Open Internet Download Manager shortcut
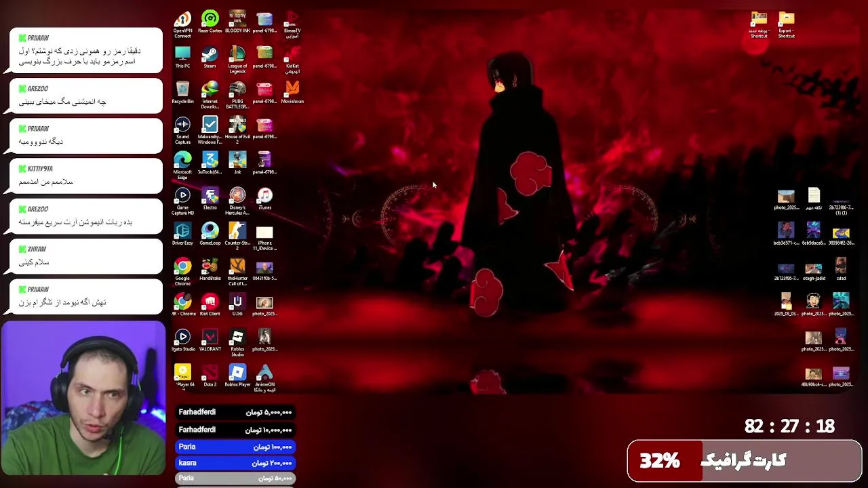This screenshot has height=488, width=868. (210, 95)
